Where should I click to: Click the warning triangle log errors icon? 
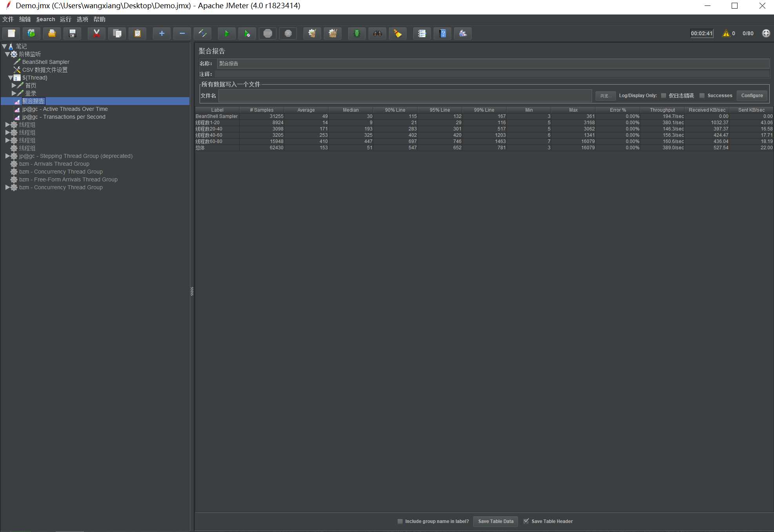726,33
